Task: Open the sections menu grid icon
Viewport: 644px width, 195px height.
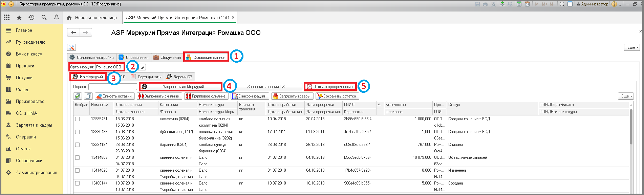Action: tap(6, 18)
